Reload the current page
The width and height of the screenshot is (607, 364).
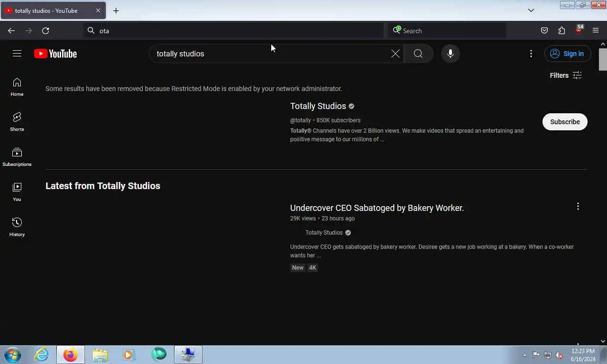[46, 31]
